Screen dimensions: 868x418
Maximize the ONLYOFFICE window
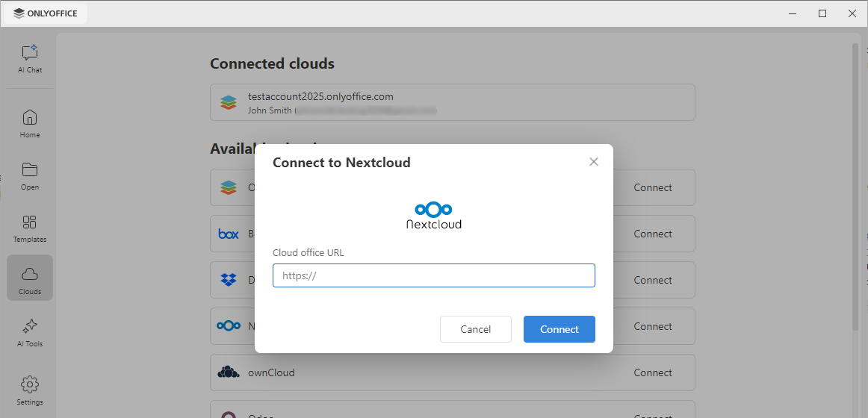click(x=822, y=13)
